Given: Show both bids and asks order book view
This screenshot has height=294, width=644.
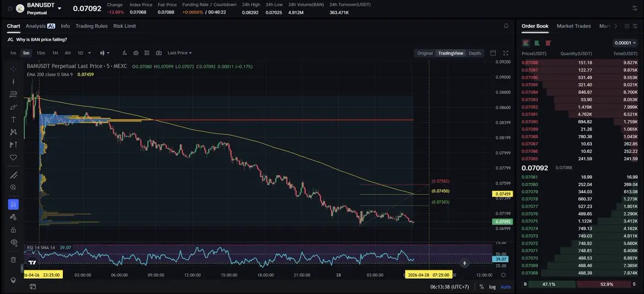Looking at the screenshot, I should pyautogui.click(x=526, y=43).
